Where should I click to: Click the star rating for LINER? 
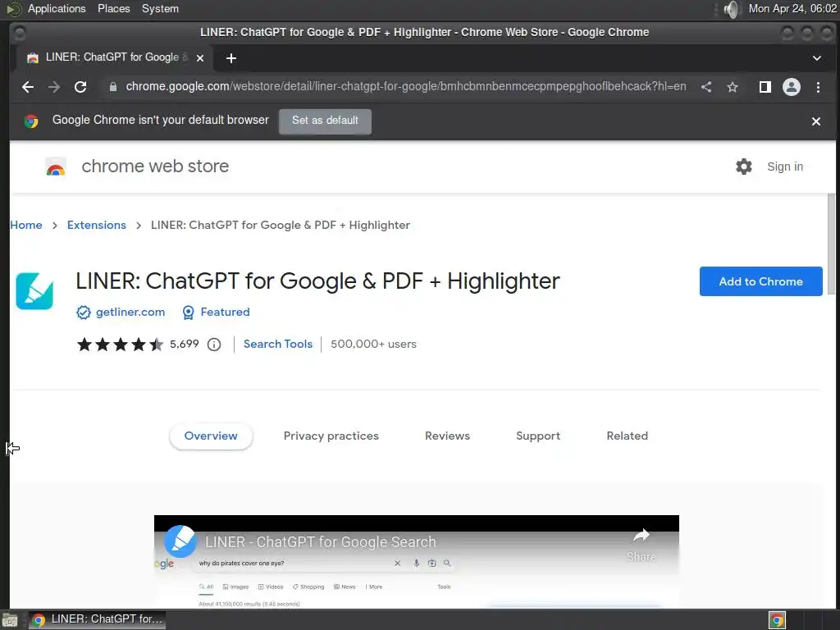tap(120, 344)
